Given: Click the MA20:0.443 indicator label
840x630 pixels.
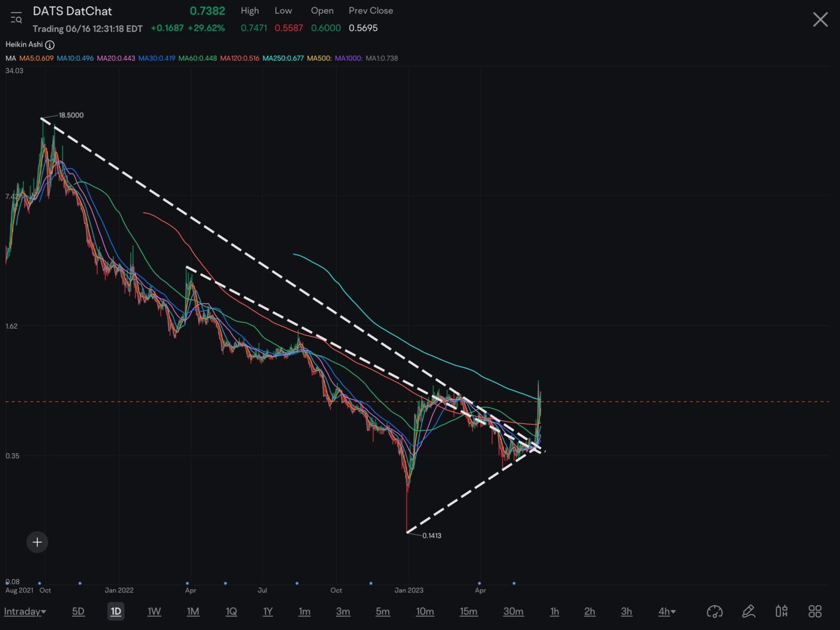Looking at the screenshot, I should coord(116,58).
